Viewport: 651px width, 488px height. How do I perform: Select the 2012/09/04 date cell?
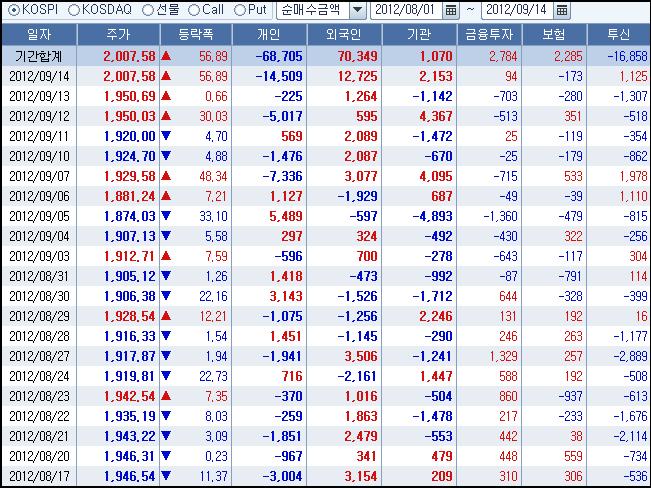coord(39,236)
